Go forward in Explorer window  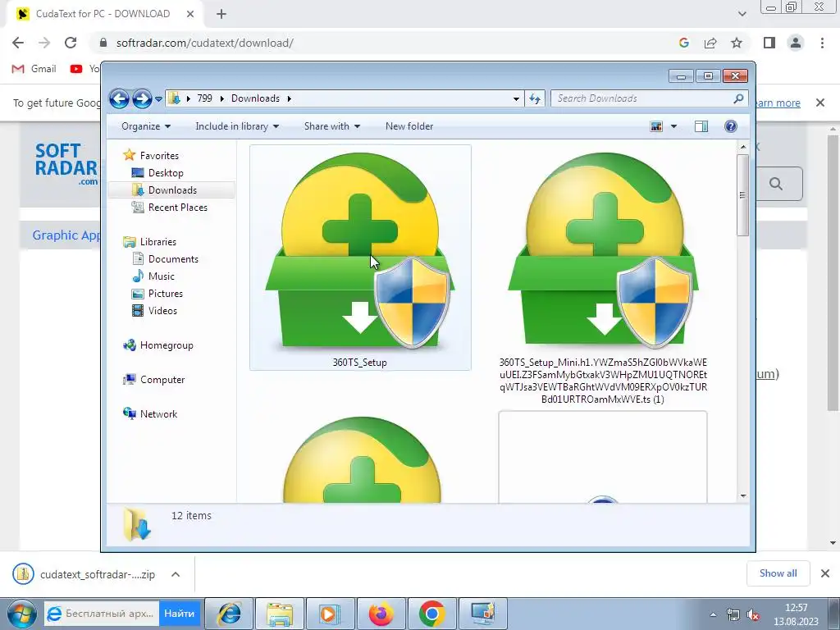point(142,98)
